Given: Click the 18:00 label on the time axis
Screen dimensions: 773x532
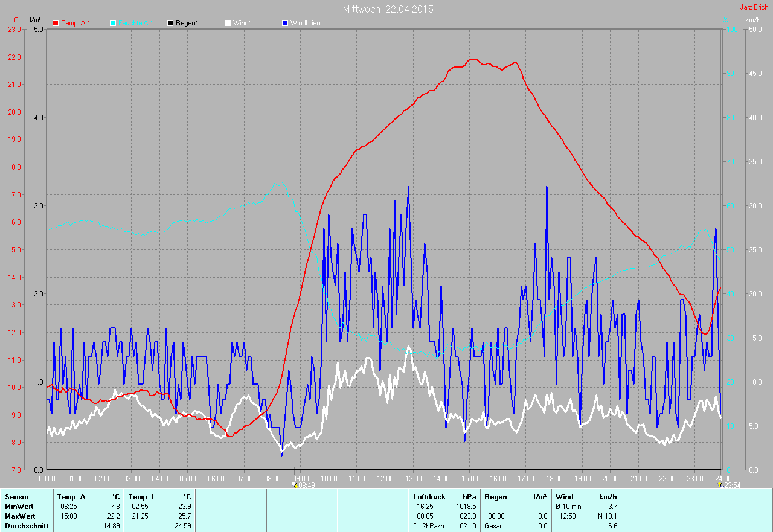Looking at the screenshot, I should 554,479.
